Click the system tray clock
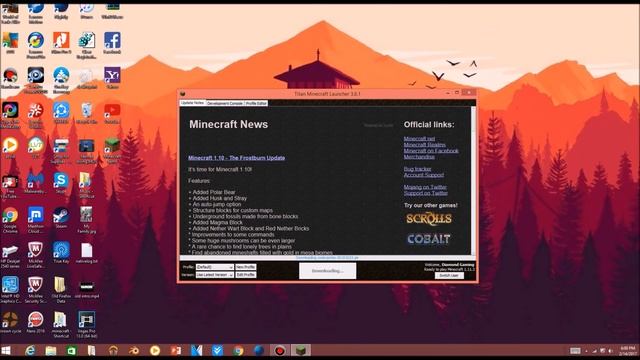Viewport: 640px width, 360px height. (x=628, y=350)
